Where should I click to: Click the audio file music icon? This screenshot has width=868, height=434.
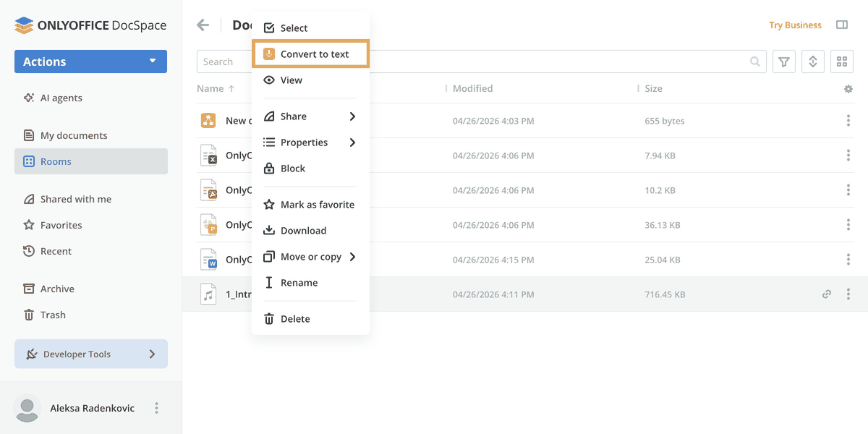click(x=208, y=294)
